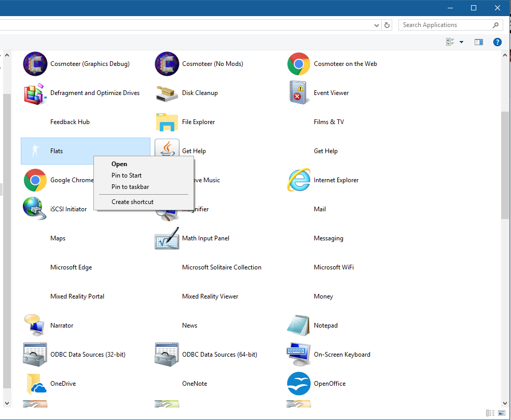
Task: Select the Feedback Hub entry
Action: point(70,122)
